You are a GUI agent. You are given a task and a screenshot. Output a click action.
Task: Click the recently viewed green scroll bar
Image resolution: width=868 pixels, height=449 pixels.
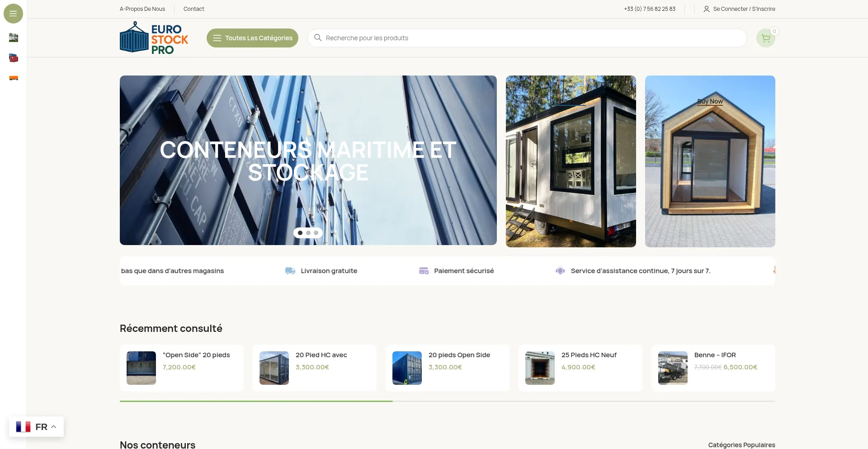(x=256, y=401)
